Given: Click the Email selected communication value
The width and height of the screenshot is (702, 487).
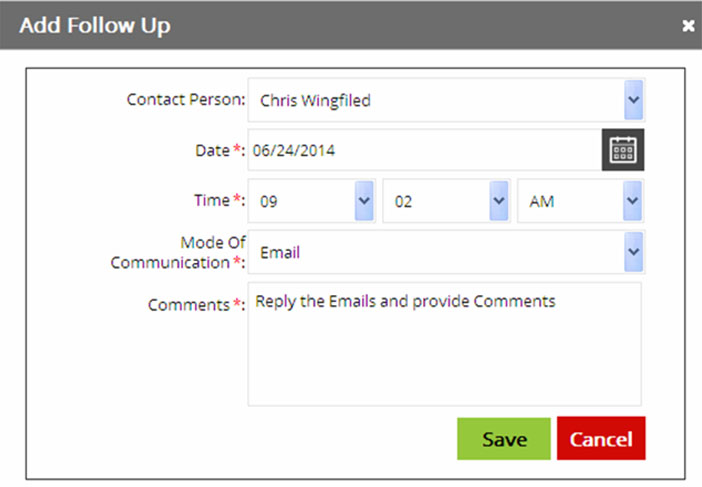Looking at the screenshot, I should [280, 252].
